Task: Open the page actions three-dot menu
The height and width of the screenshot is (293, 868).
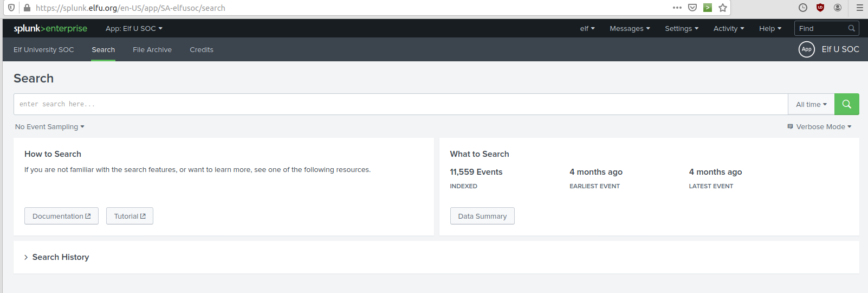Action: pos(677,8)
